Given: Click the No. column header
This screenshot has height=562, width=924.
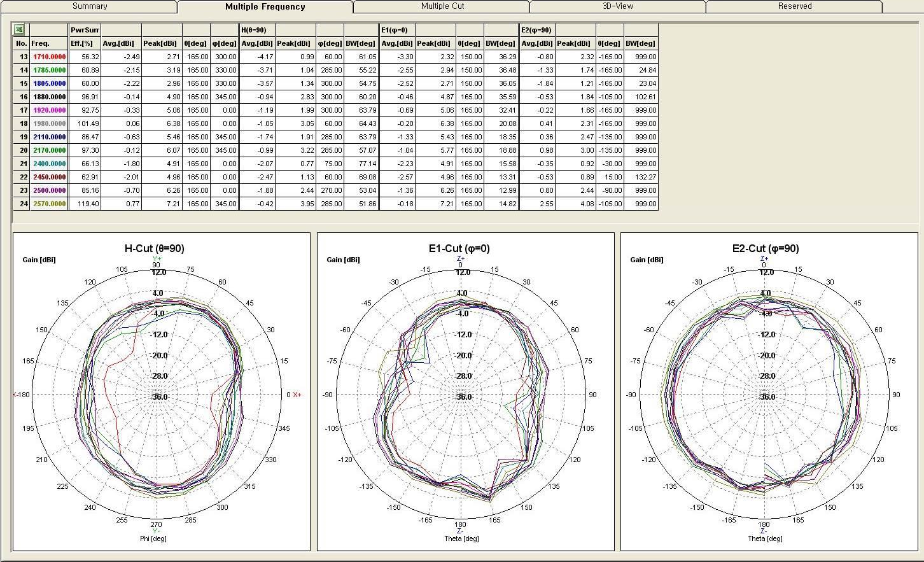Looking at the screenshot, I should pyautogui.click(x=21, y=43).
